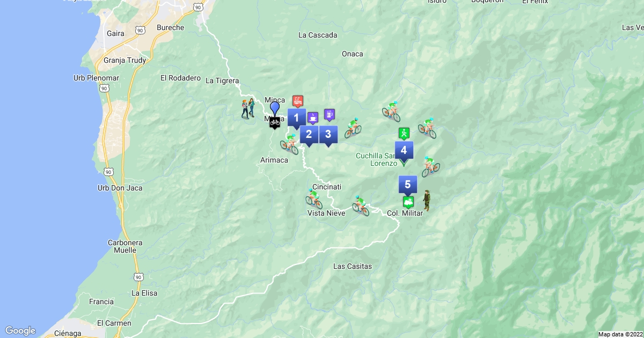Viewport: 644px width, 338px height.
Task: Select numbered marker 5
Action: (x=408, y=185)
